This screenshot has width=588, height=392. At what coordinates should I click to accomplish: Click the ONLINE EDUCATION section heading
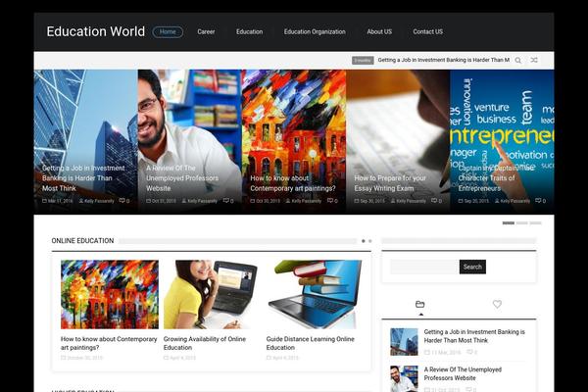pos(82,241)
